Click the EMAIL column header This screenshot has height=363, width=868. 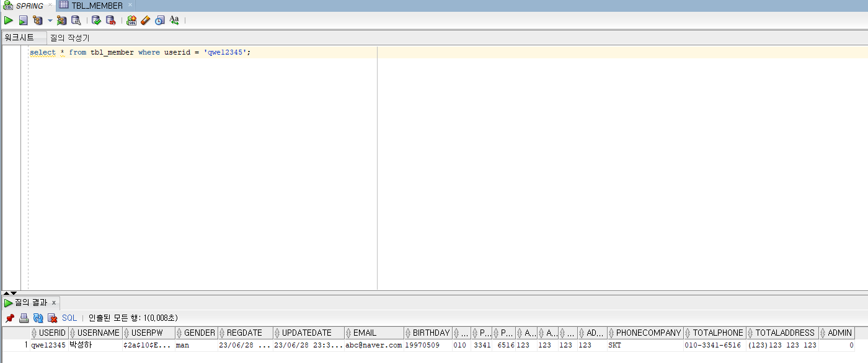click(x=374, y=333)
